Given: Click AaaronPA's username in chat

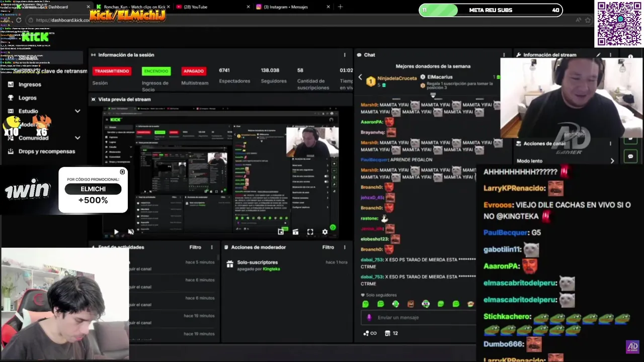Looking at the screenshot, I should point(372,122).
